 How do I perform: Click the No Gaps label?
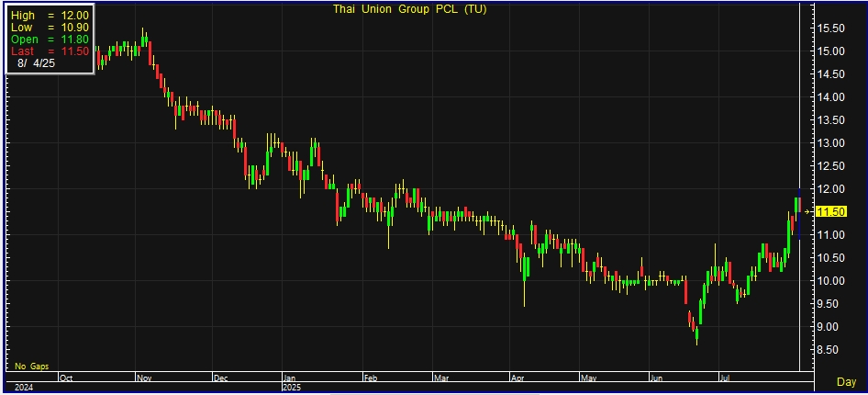pos(31,367)
